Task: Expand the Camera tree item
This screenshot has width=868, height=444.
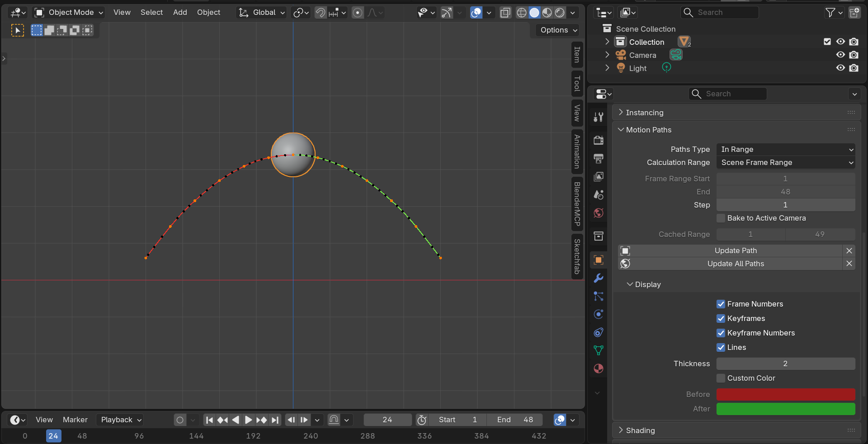Action: [607, 55]
